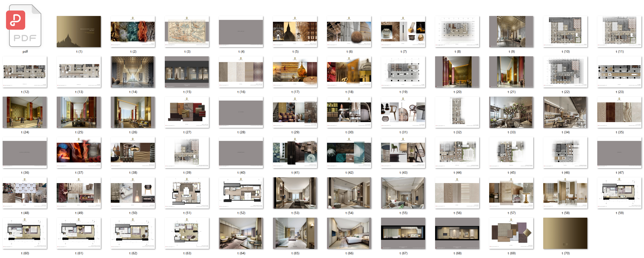Click the guest room plan t (51)
Viewport: 644px width, 258px height.
pos(187,193)
